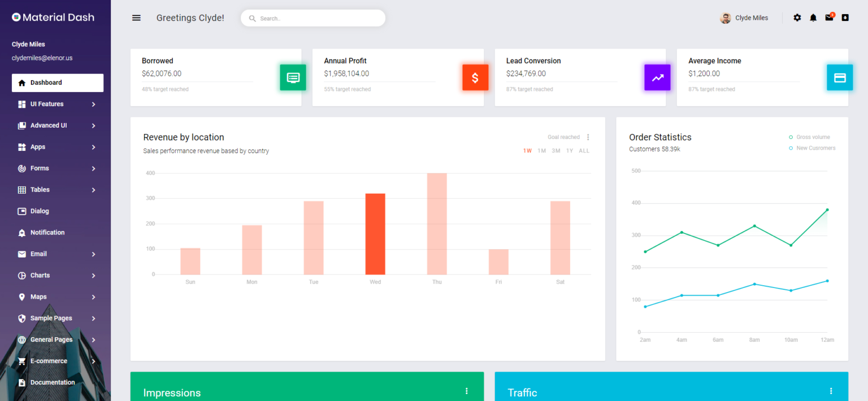Image resolution: width=868 pixels, height=401 pixels.
Task: Open the settings gear icon
Action: [797, 18]
